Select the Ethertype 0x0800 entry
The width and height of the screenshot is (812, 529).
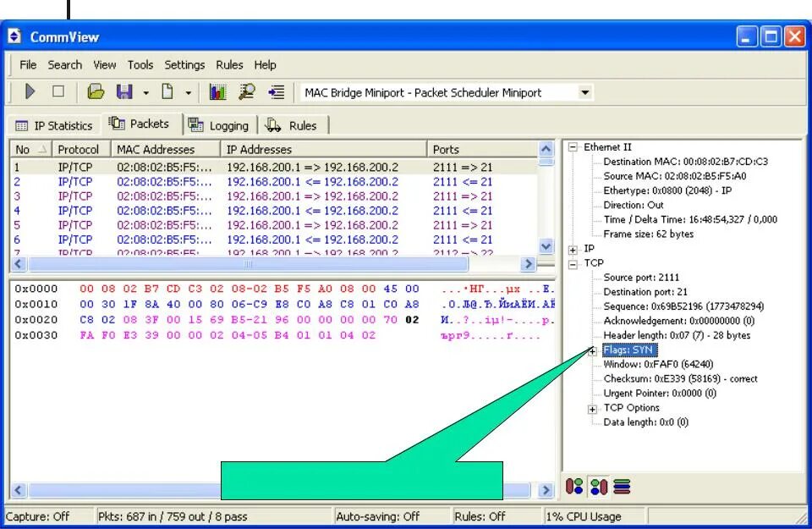point(667,190)
